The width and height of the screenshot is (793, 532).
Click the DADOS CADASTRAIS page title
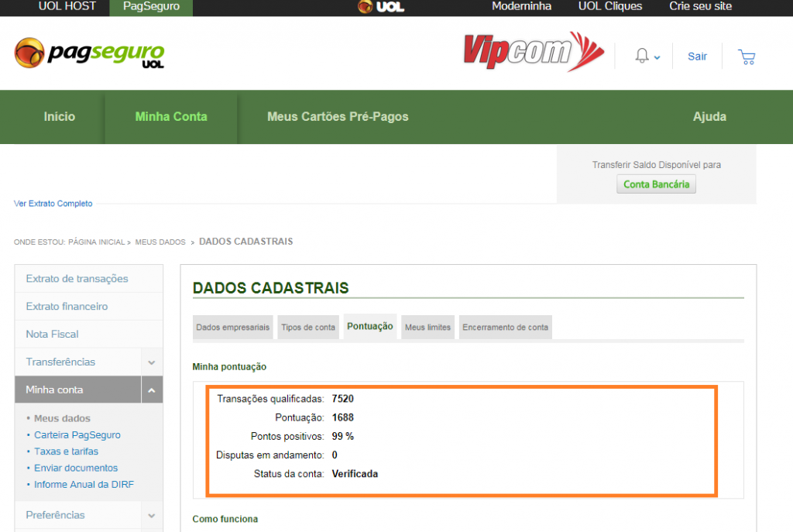point(270,288)
